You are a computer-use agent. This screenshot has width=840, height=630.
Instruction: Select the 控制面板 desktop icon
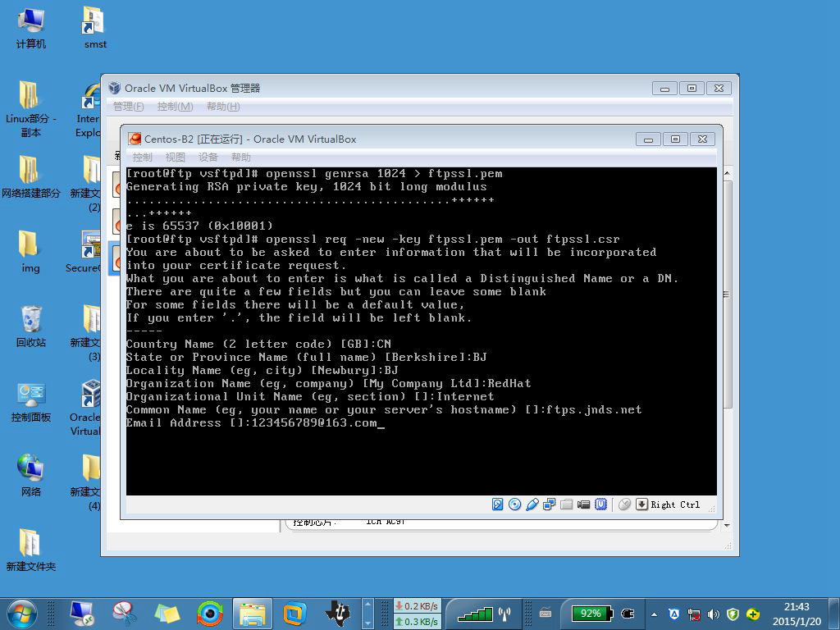pos(30,402)
